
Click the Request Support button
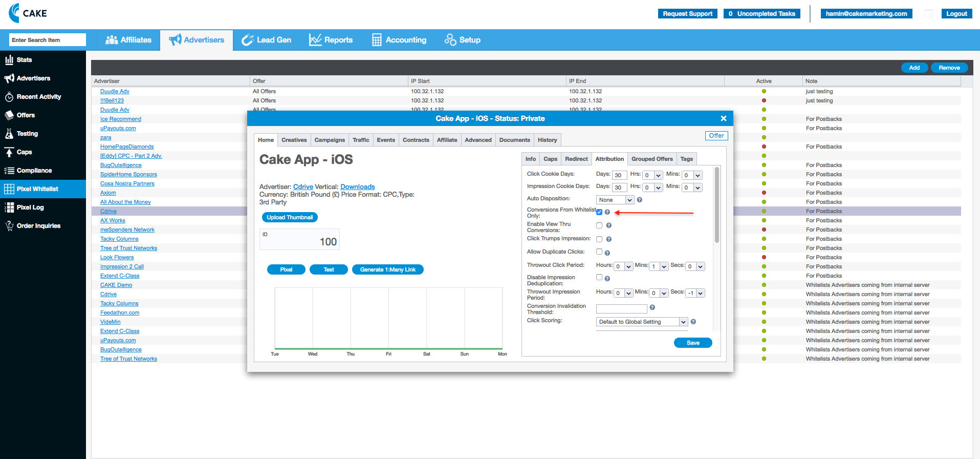(687, 14)
